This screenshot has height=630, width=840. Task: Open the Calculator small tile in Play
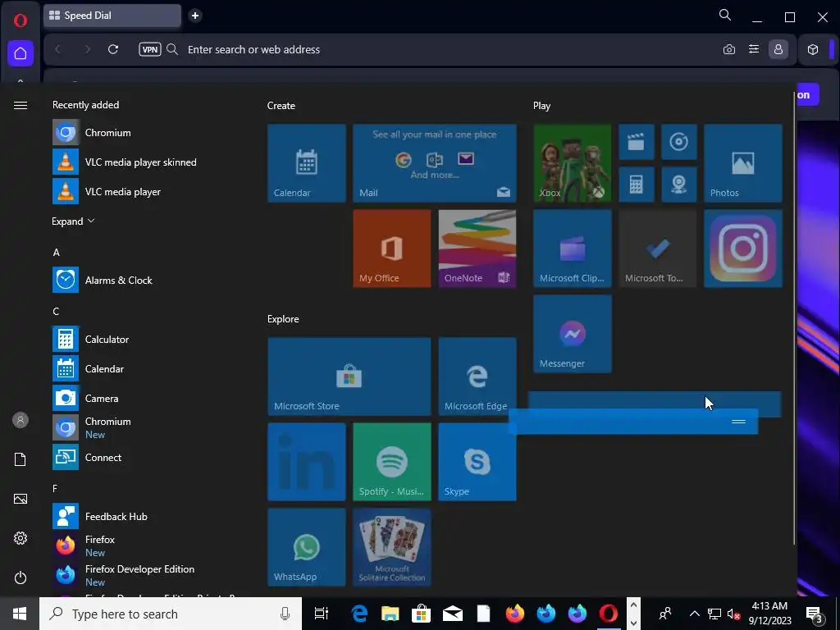click(637, 185)
